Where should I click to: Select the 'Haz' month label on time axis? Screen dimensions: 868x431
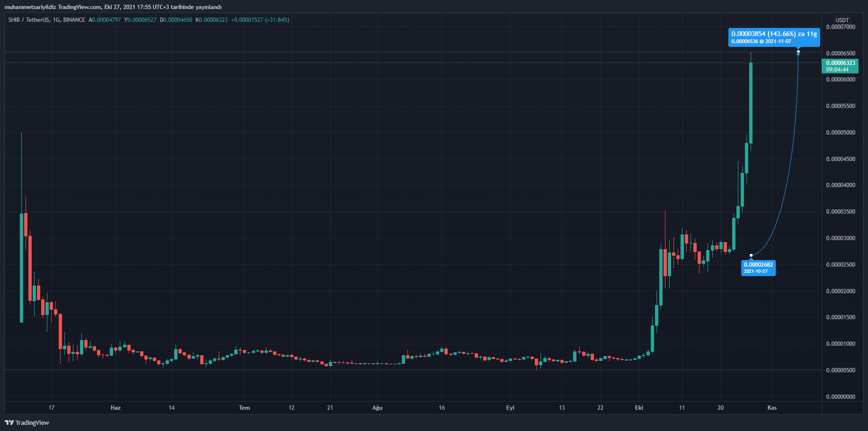[x=115, y=408]
